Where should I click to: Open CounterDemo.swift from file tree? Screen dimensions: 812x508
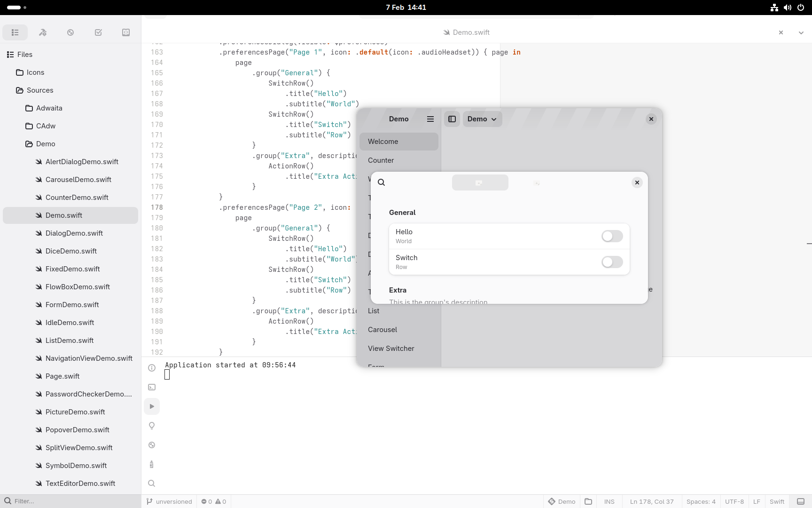pos(77,198)
